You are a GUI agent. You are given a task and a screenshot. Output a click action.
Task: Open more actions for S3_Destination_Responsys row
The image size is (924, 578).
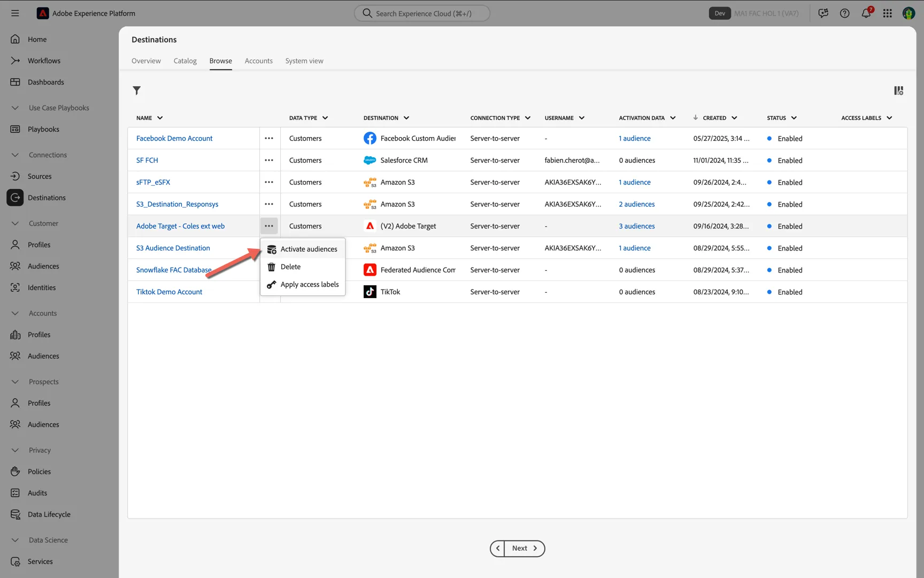point(269,204)
